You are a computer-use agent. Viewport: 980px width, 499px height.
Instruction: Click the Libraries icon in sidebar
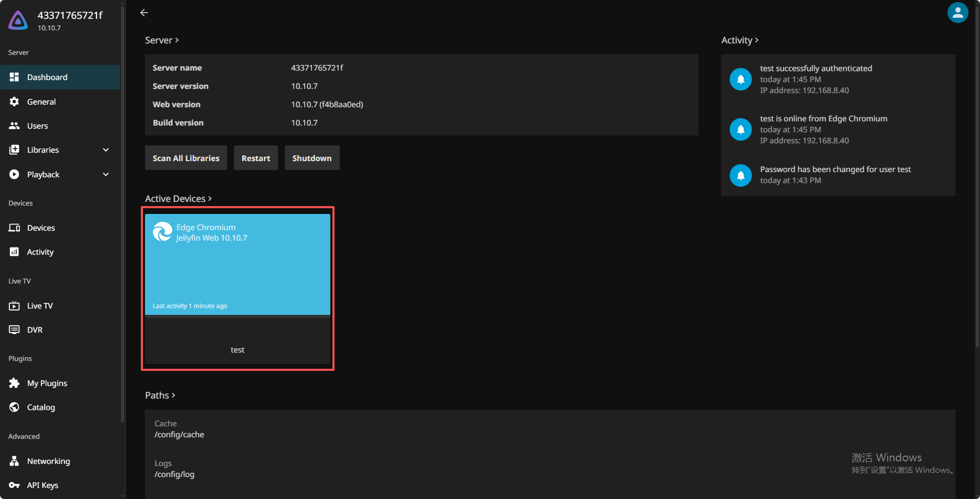tap(14, 150)
